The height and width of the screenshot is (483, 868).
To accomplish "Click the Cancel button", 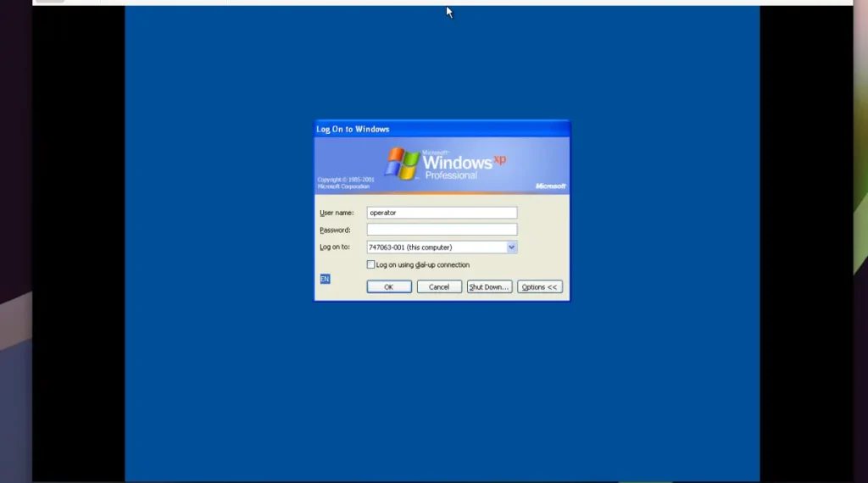I will click(439, 287).
